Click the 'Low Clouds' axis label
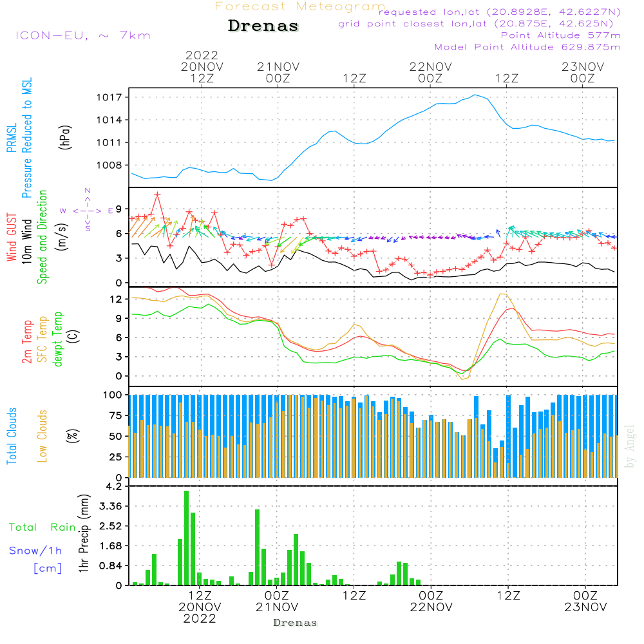This screenshot has height=644, width=644. pos(43,436)
